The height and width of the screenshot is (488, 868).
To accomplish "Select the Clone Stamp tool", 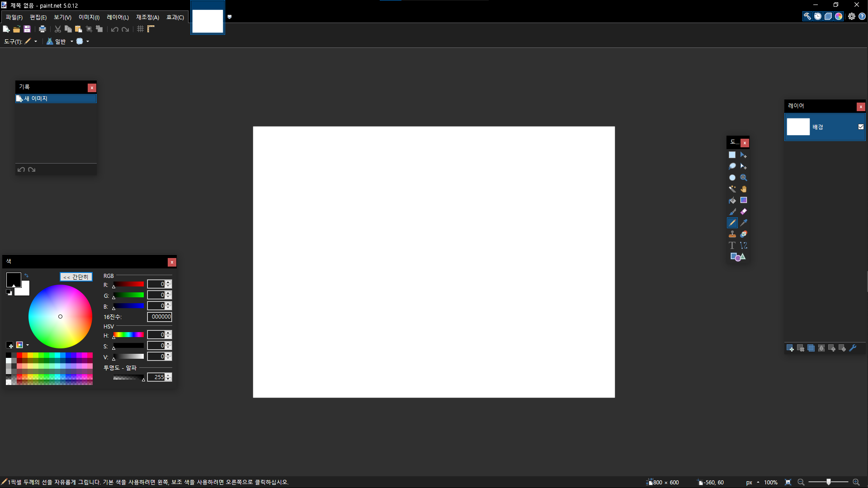I will (732, 234).
